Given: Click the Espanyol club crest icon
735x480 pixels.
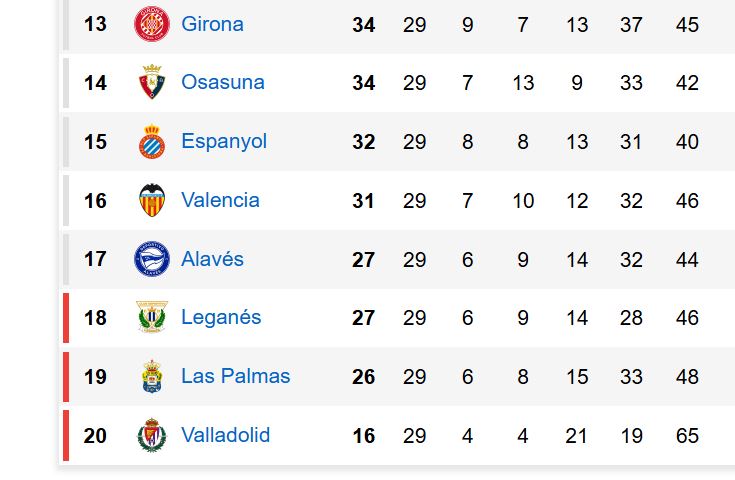Looking at the screenshot, I should (x=152, y=142).
